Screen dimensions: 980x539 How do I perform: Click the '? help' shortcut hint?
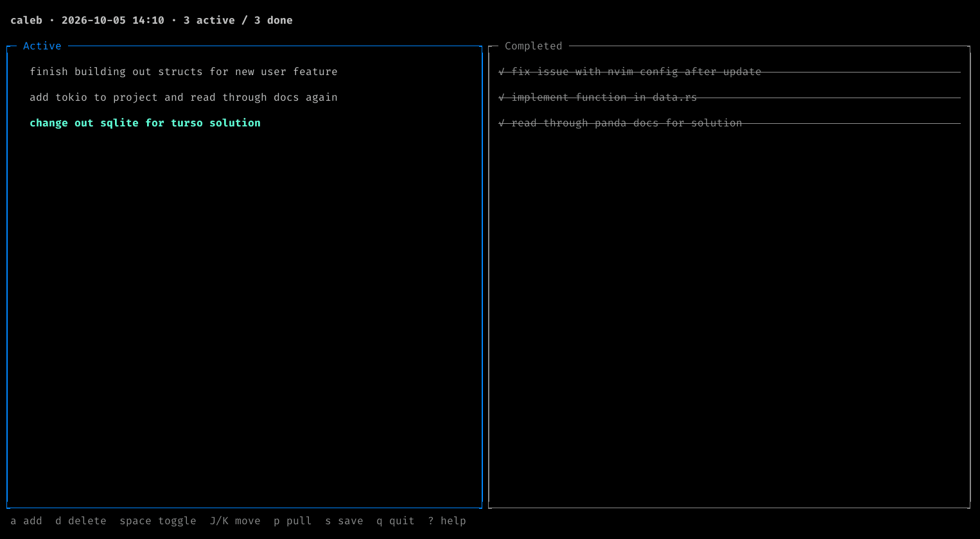447,521
